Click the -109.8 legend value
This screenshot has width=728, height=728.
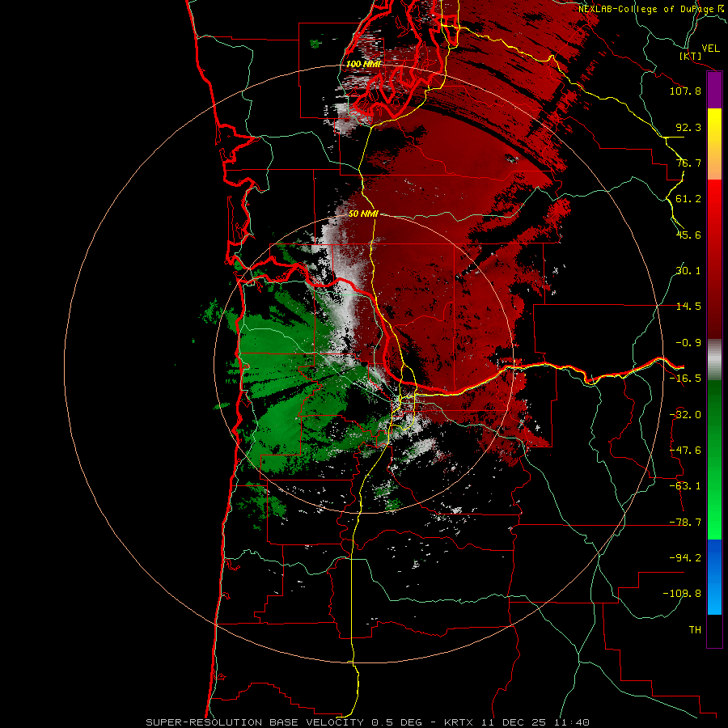682,594
